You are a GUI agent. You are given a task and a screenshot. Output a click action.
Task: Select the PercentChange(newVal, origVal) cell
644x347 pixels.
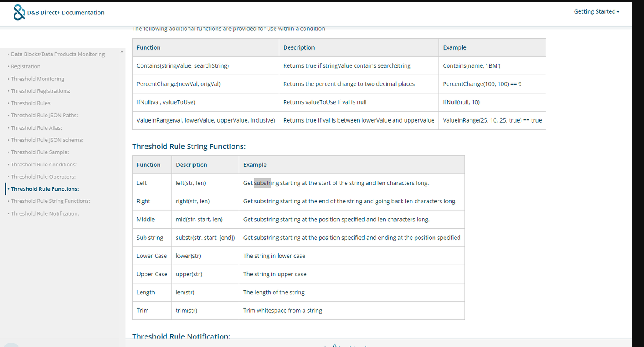[206, 84]
